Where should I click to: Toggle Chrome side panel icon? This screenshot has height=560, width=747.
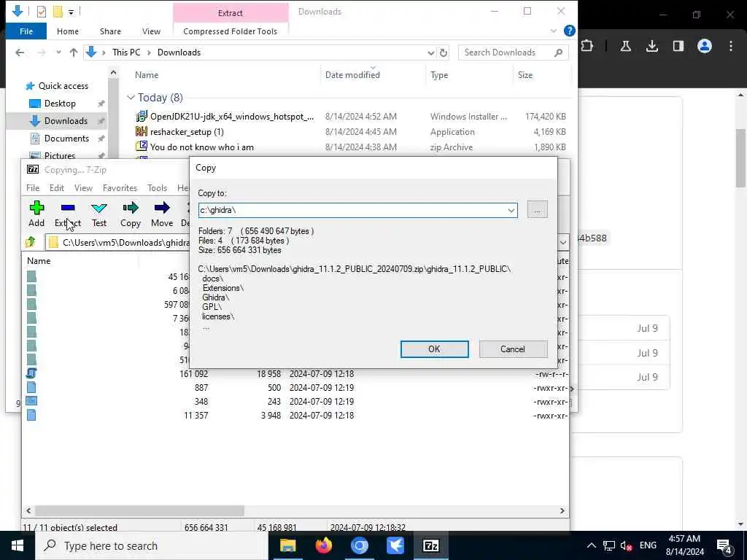(x=678, y=46)
